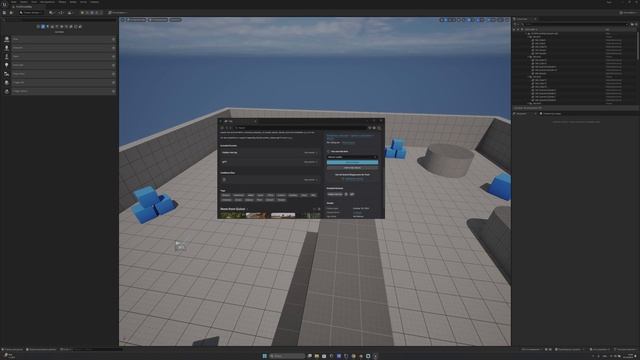Open the Content Drawer in the status bar
640x360 pixels.
tap(12, 349)
